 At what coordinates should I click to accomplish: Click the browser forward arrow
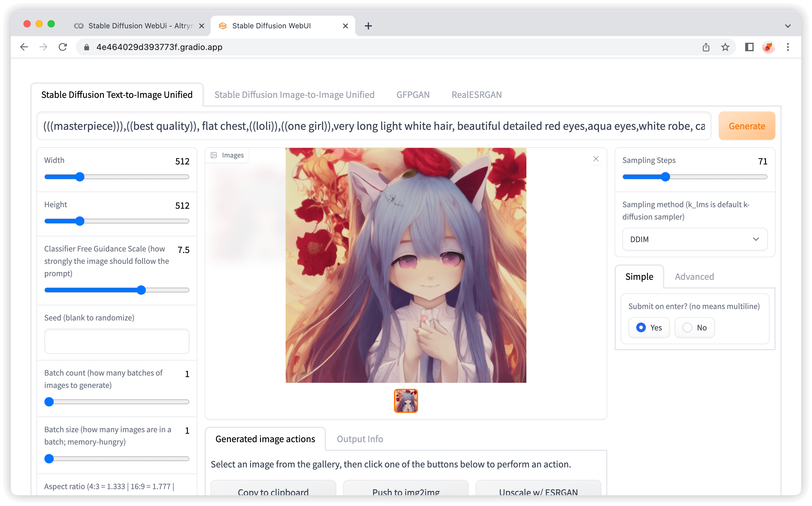tap(43, 47)
